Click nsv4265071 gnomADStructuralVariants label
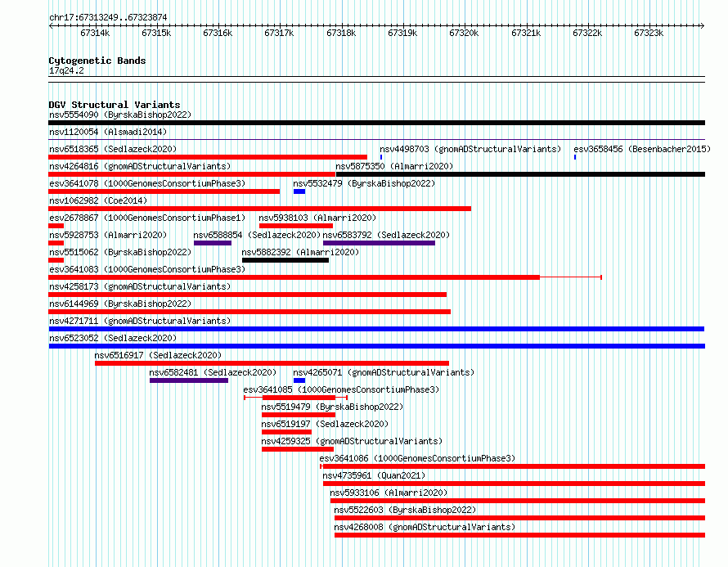This screenshot has height=567, width=728. point(384,372)
